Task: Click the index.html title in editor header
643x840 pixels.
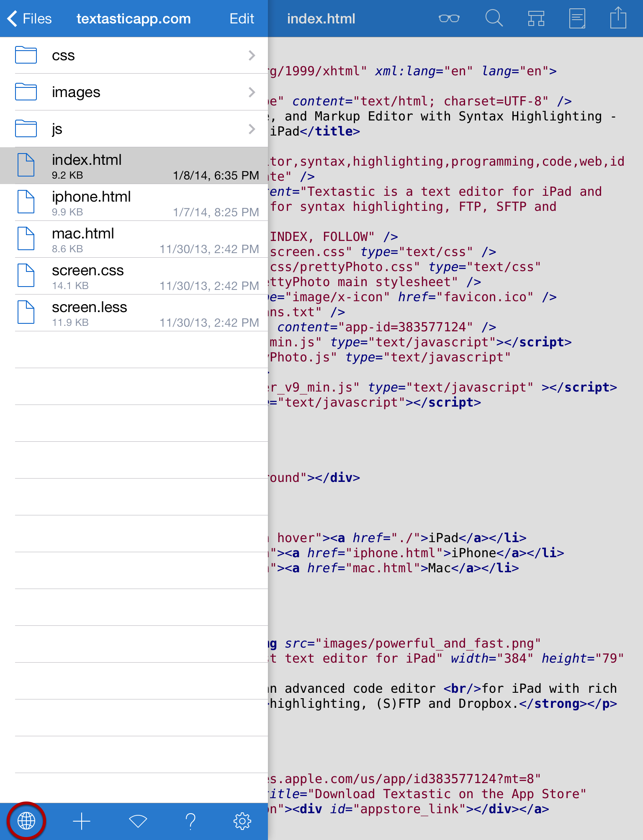Action: point(321,18)
